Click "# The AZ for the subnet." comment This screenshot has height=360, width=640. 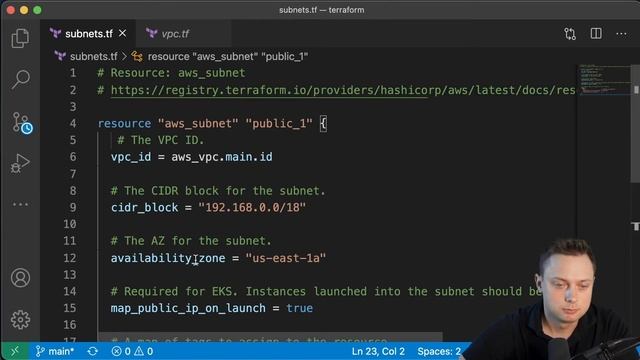tap(191, 241)
